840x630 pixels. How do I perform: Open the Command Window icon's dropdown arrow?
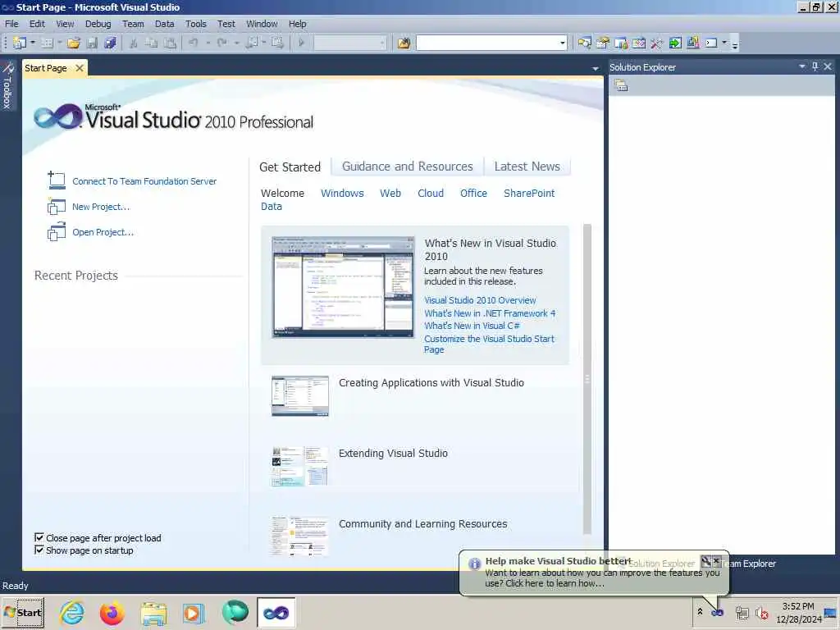click(724, 43)
